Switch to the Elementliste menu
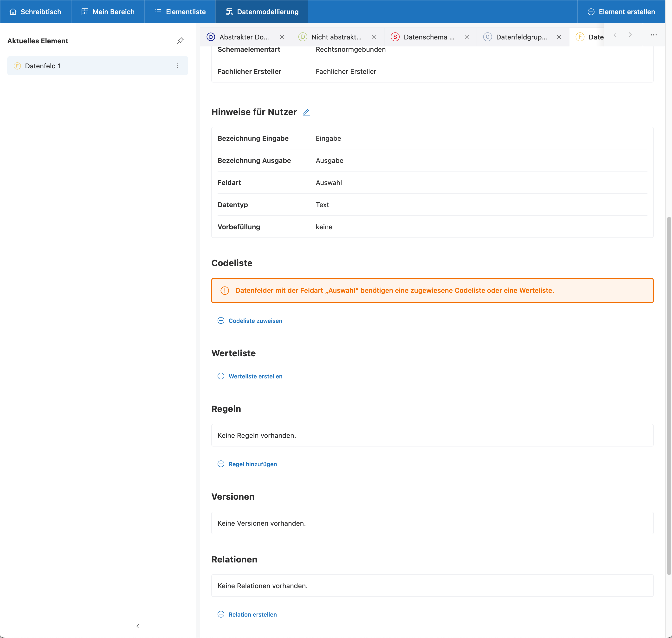The height and width of the screenshot is (638, 672). coord(180,12)
